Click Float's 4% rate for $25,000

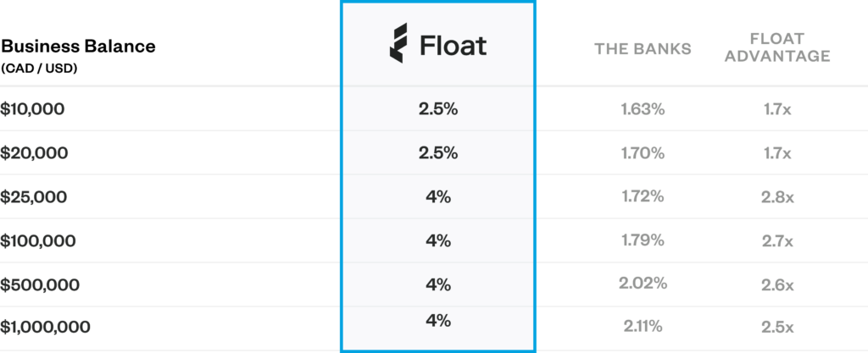point(438,197)
